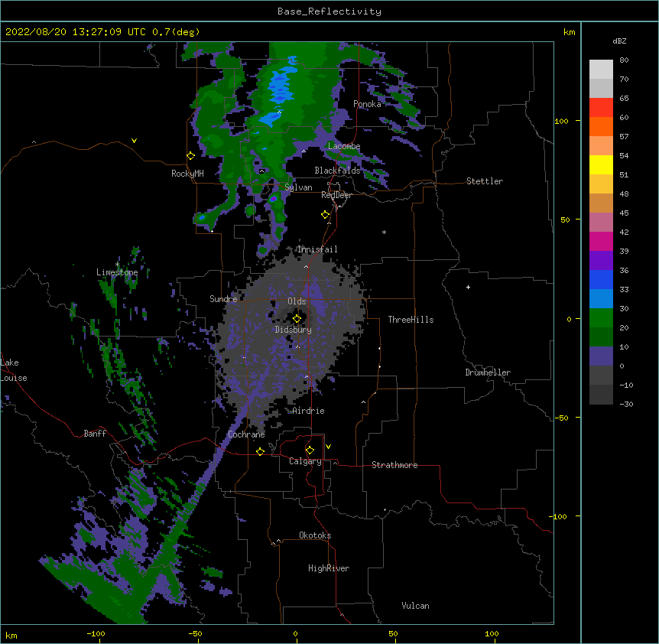Click the radar site marker between Olds and Didsbury

tap(297, 319)
